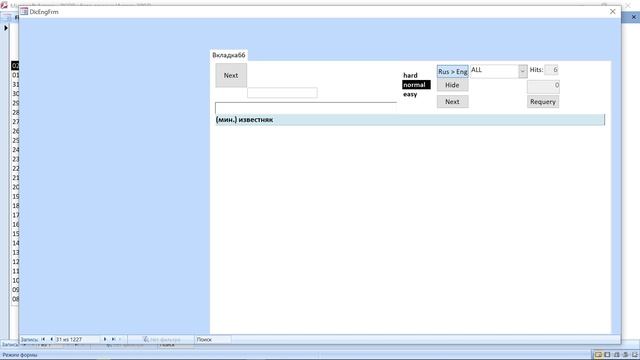Click the long empty answer input field

[x=306, y=108]
